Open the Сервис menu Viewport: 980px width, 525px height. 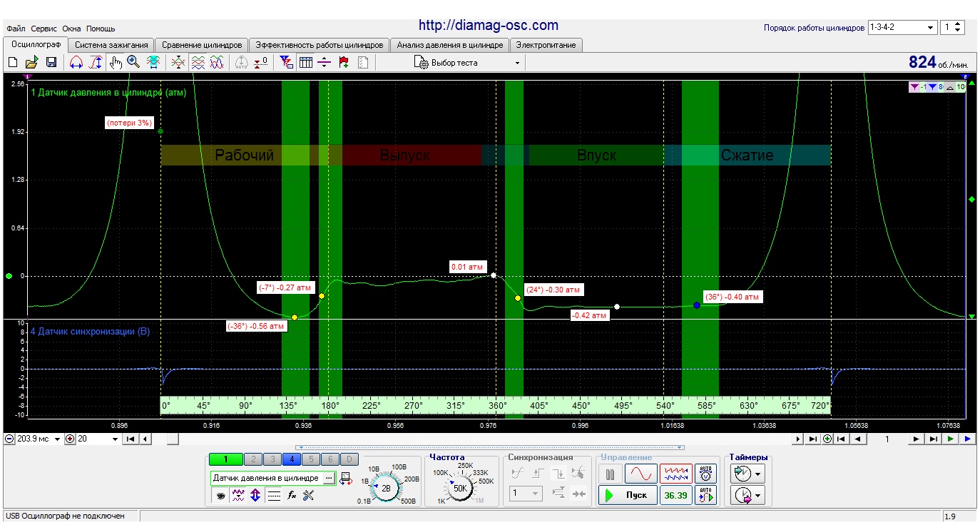[x=44, y=29]
